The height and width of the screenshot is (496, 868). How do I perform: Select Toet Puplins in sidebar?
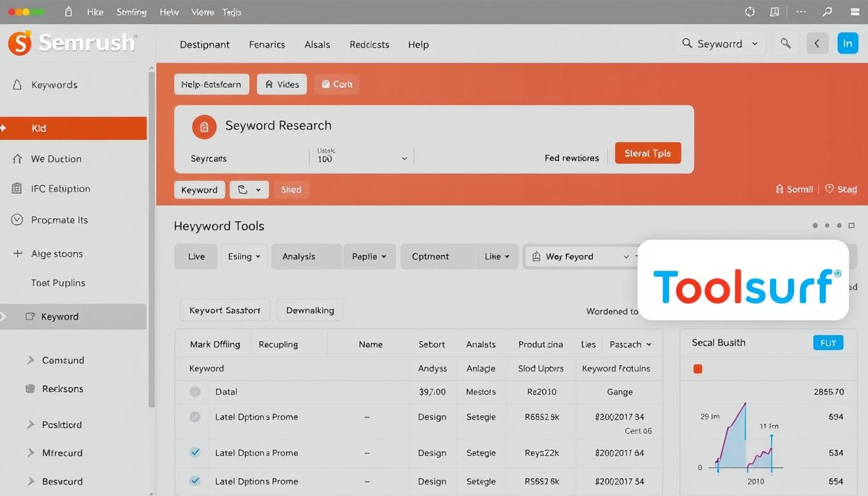[x=58, y=283]
